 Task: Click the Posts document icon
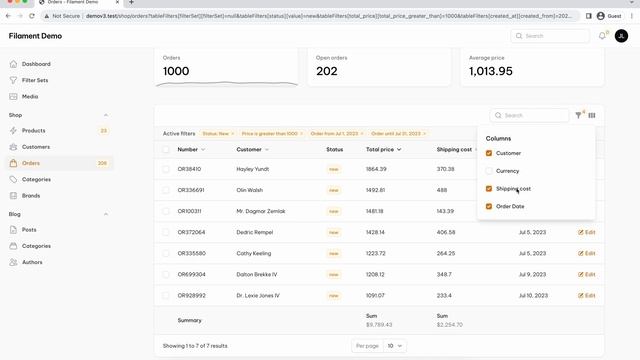13,230
